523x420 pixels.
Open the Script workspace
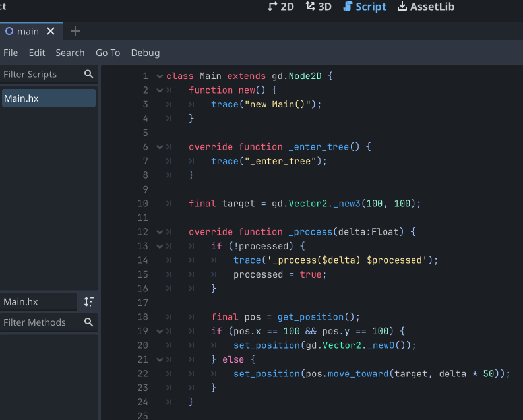[365, 7]
